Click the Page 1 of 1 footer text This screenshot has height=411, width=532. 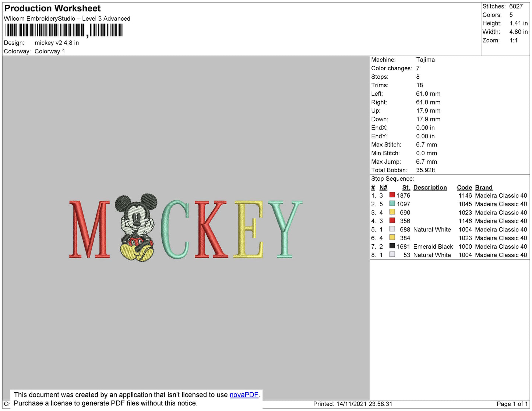click(x=512, y=404)
